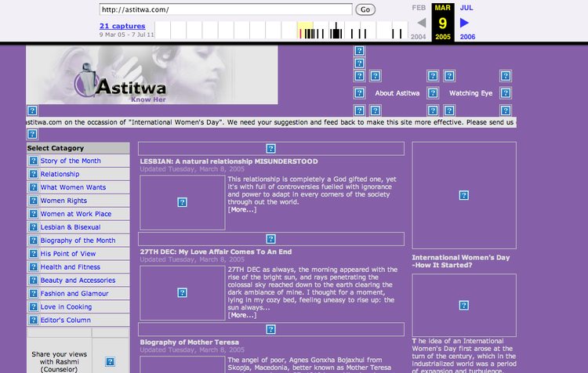Jump to 2006 in the timeline
This screenshot has width=588, height=373.
pyautogui.click(x=467, y=37)
